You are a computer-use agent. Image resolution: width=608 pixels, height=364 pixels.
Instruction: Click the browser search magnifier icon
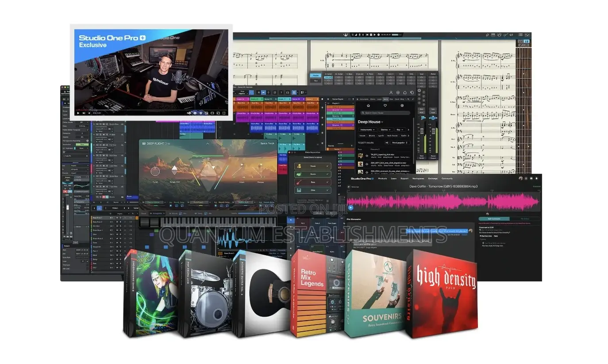[408, 99]
